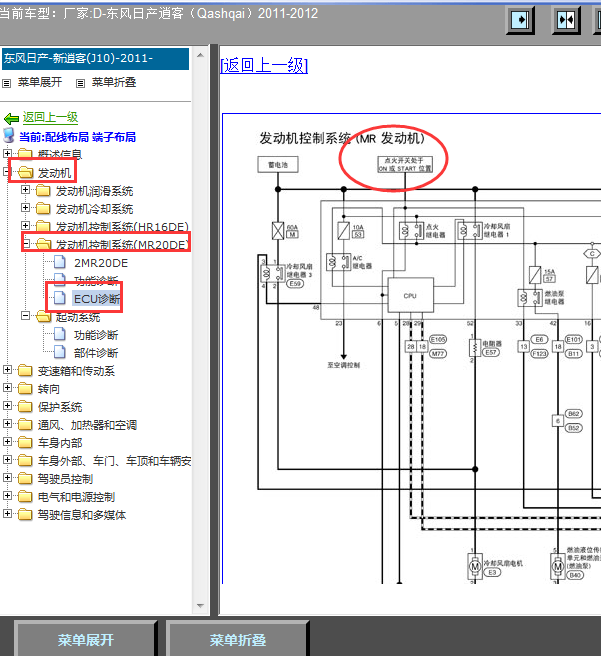Select the 电气和电源控制 tree item
The width and height of the screenshot is (601, 656).
(76, 497)
